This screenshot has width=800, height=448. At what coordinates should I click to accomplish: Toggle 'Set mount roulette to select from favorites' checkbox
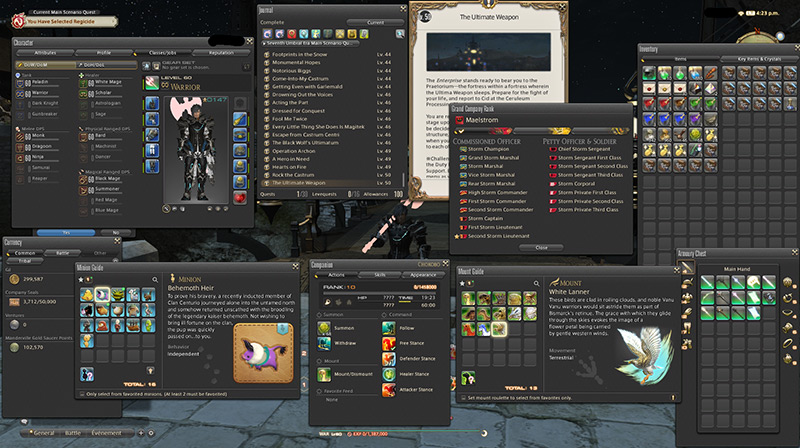(463, 397)
